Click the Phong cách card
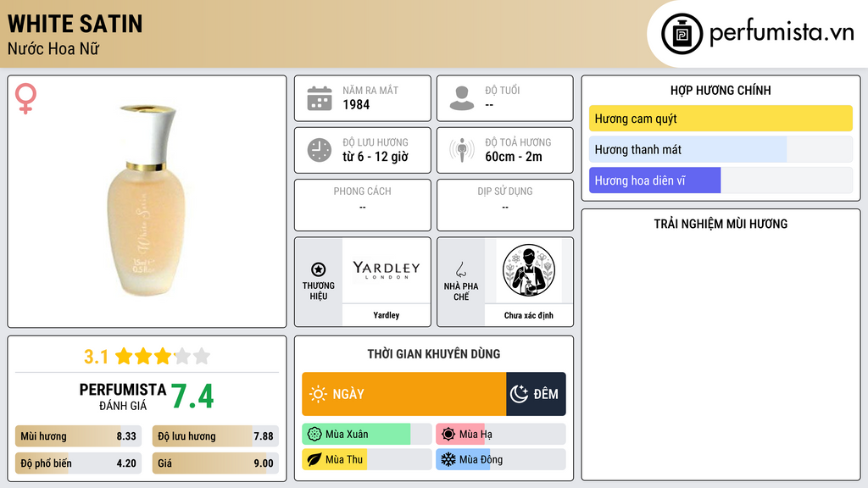868x488 pixels. [x=363, y=205]
